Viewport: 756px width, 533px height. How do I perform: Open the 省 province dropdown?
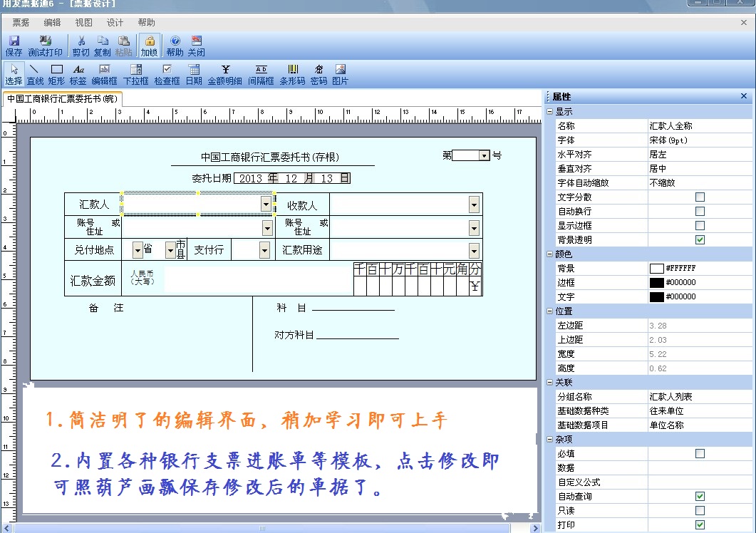point(138,250)
